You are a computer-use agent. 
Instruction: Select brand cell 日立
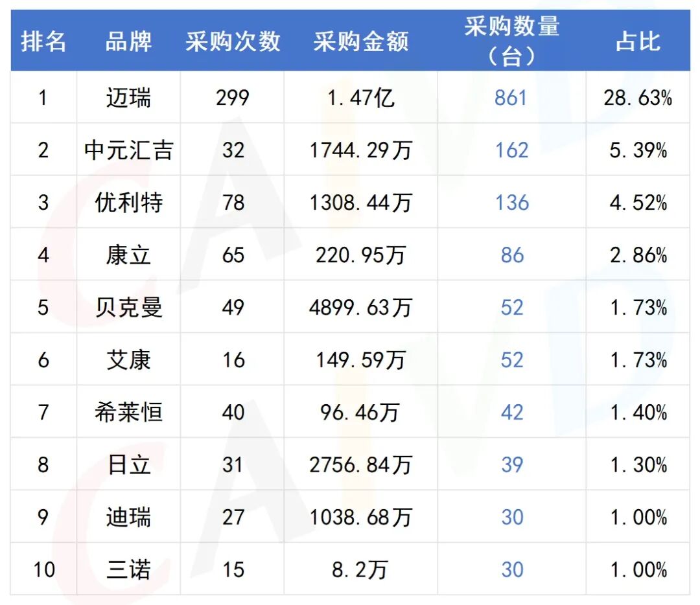coord(128,465)
